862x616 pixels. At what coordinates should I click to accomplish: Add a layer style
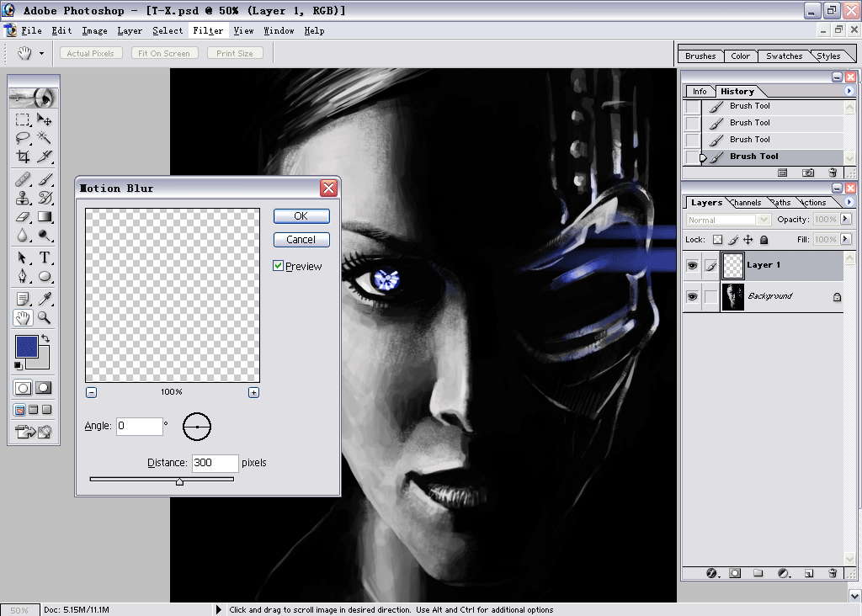pos(712,573)
